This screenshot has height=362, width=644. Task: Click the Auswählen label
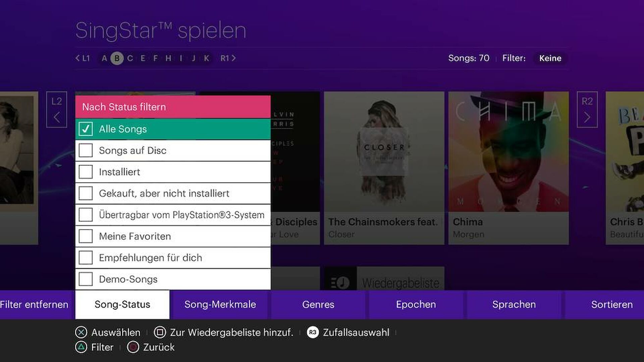click(116, 332)
